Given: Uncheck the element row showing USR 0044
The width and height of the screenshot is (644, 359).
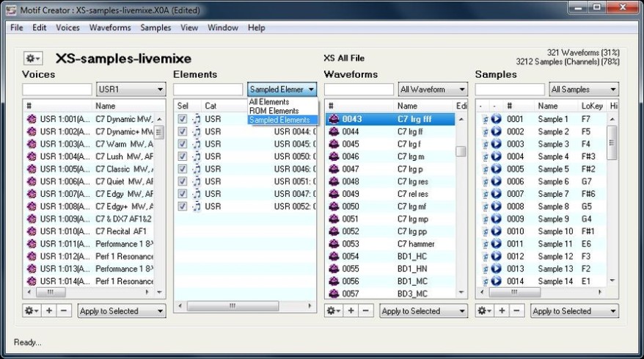Looking at the screenshot, I should coord(183,131).
